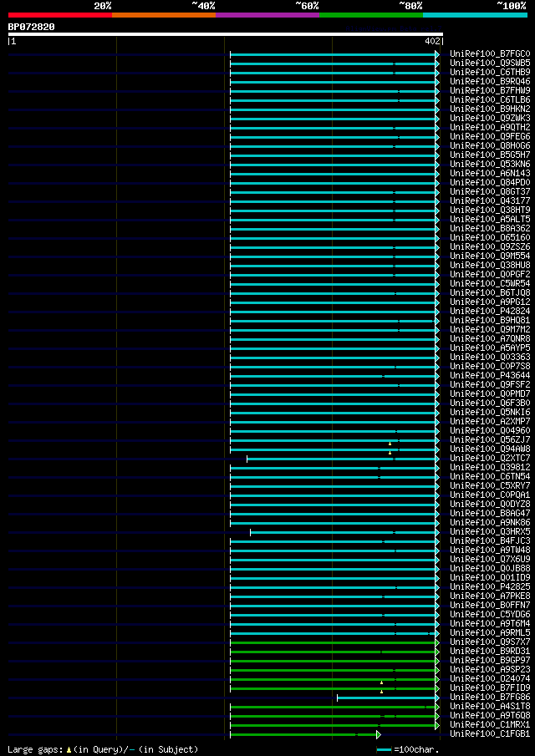Click the purple ~60% identity legend segment

[x=267, y=15]
